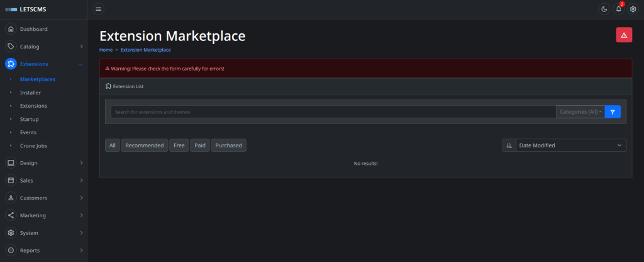Click the Extension Marketplace page title
The image size is (644, 262).
pyautogui.click(x=172, y=36)
